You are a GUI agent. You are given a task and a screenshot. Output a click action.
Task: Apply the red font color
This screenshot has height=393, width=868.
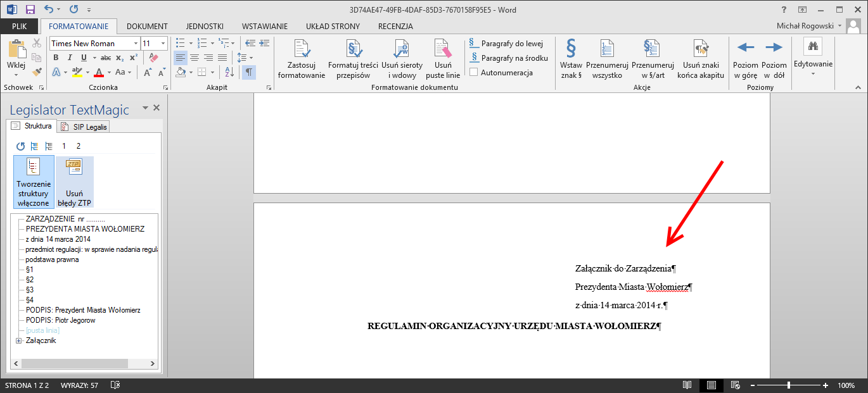pyautogui.click(x=99, y=72)
